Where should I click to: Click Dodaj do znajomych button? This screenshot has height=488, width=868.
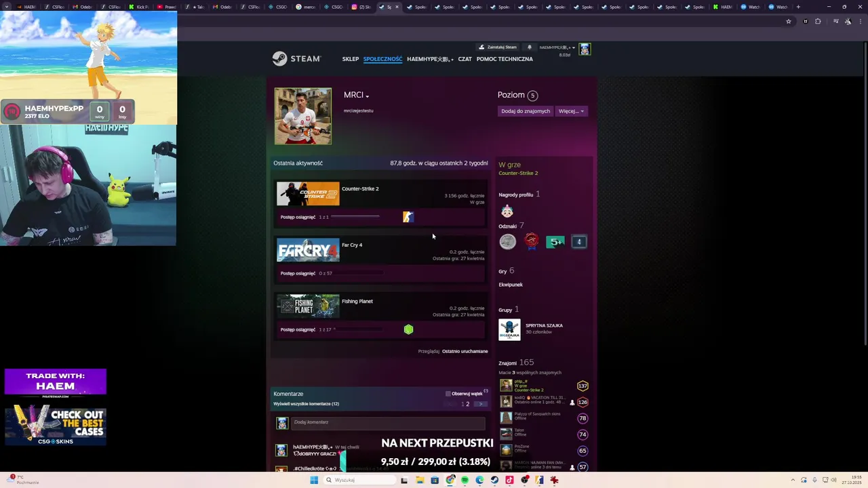526,111
